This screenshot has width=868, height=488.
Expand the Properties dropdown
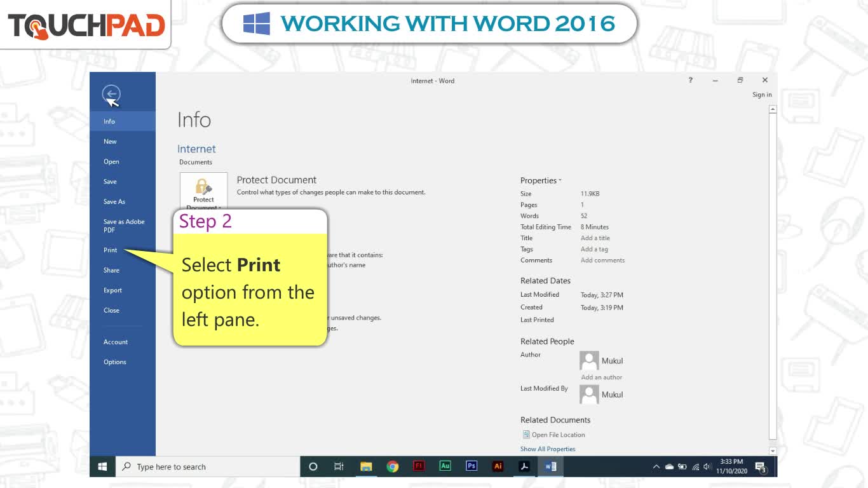pyautogui.click(x=541, y=180)
